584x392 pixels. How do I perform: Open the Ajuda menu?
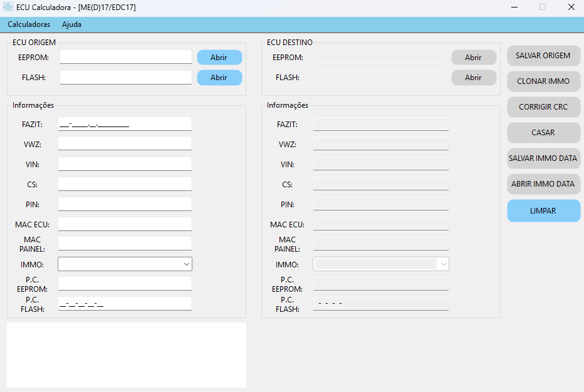tap(71, 24)
